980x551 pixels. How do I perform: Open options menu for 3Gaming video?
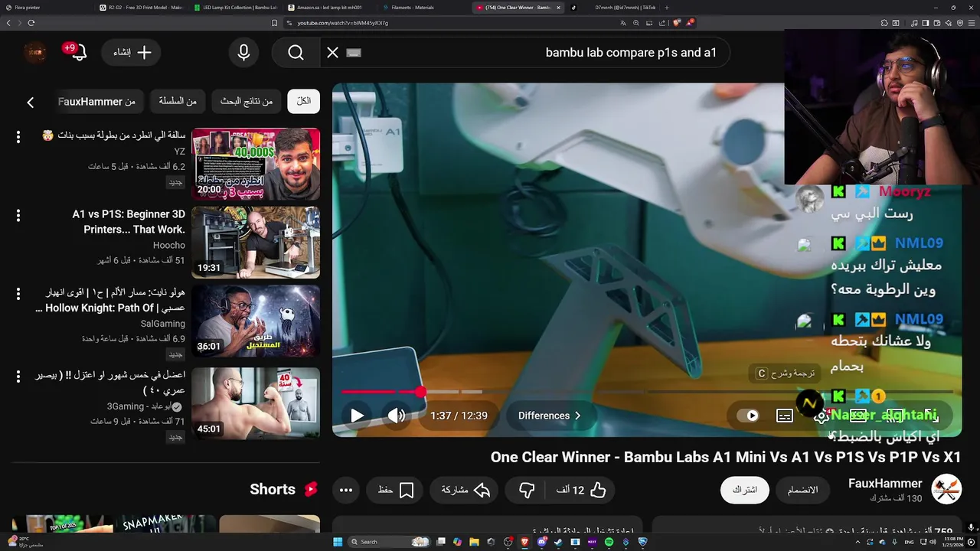click(18, 377)
